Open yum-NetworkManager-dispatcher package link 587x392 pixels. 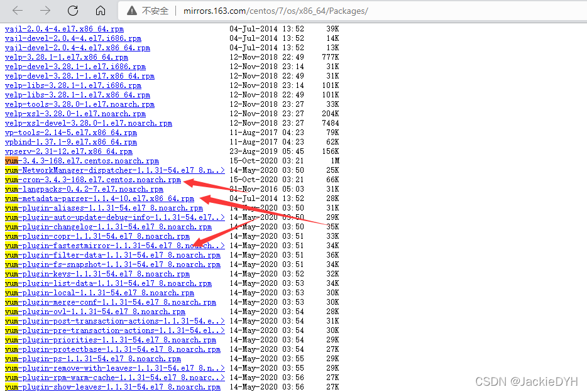click(x=115, y=170)
